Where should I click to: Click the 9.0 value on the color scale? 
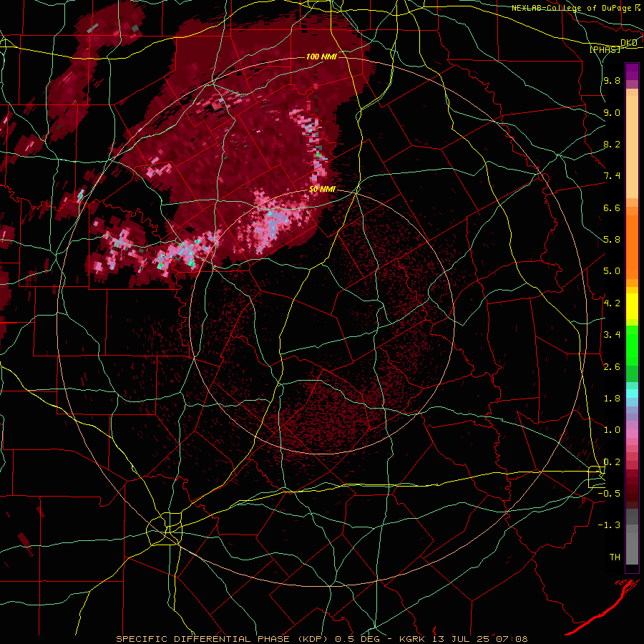tap(612, 112)
